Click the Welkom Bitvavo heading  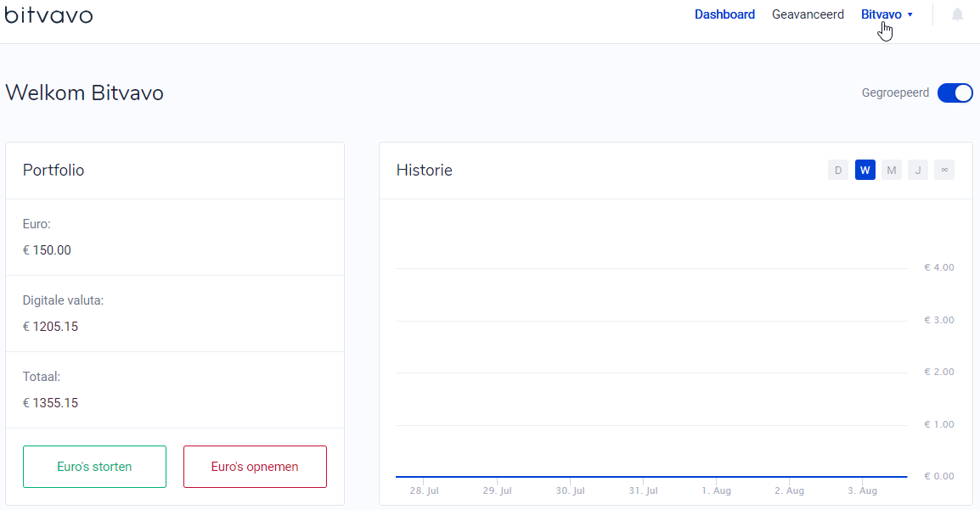84,93
